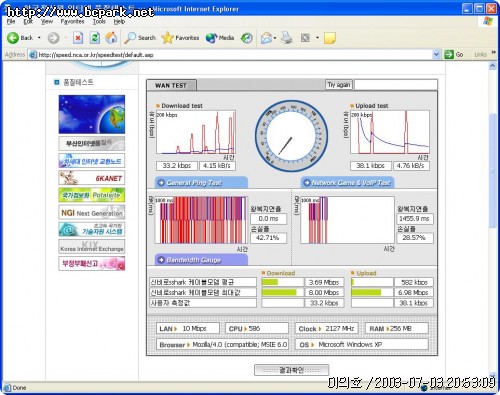500x395 pixels.
Task: Click the earth globe banner image
Action: tap(92, 114)
